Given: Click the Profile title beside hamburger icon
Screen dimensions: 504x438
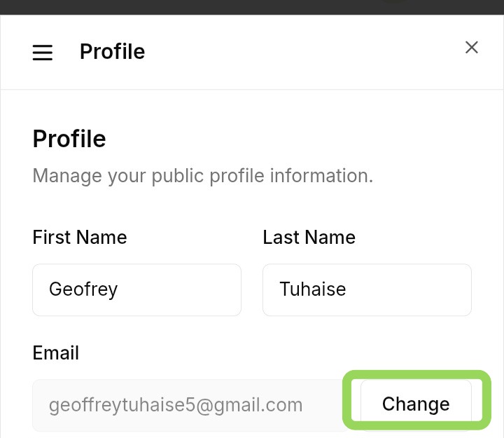Looking at the screenshot, I should pyautogui.click(x=112, y=52).
